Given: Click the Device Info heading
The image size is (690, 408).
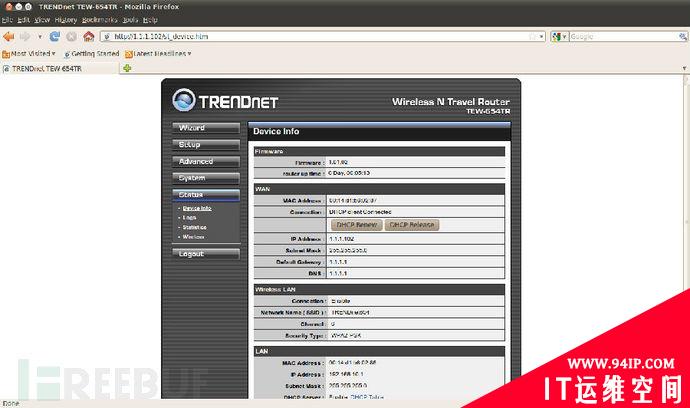Looking at the screenshot, I should coord(276,131).
